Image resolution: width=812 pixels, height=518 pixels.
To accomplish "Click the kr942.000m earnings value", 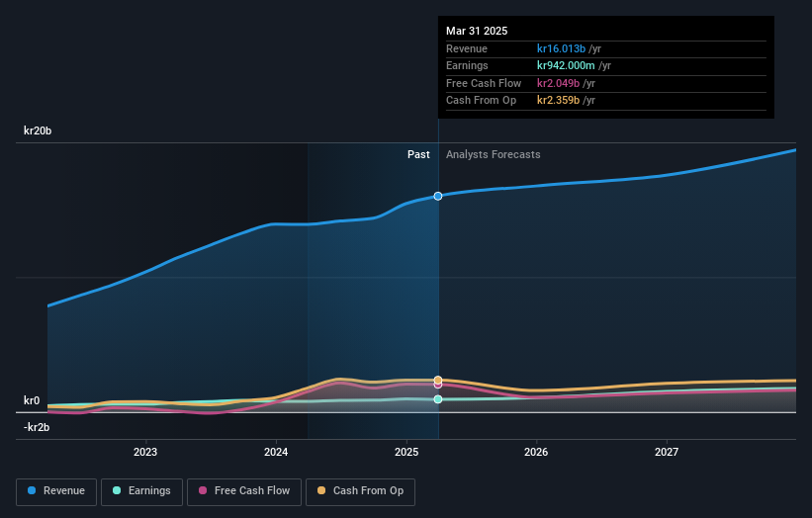I will pos(566,65).
